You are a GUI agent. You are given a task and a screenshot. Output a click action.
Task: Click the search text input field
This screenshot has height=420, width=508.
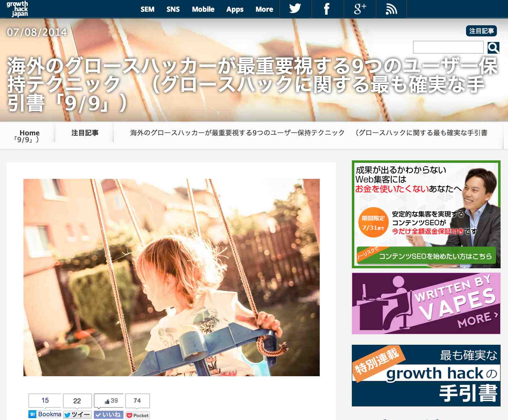click(x=448, y=47)
